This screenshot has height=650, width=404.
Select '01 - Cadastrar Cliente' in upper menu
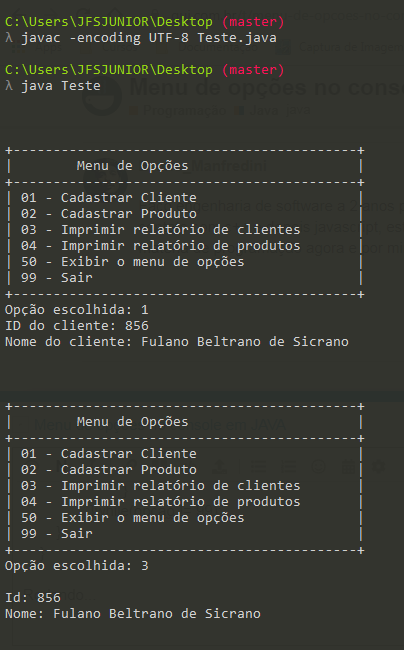[x=109, y=198]
